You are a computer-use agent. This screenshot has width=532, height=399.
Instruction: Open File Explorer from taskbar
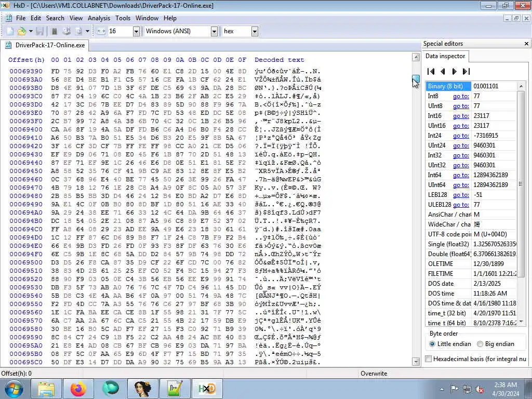[46, 389]
